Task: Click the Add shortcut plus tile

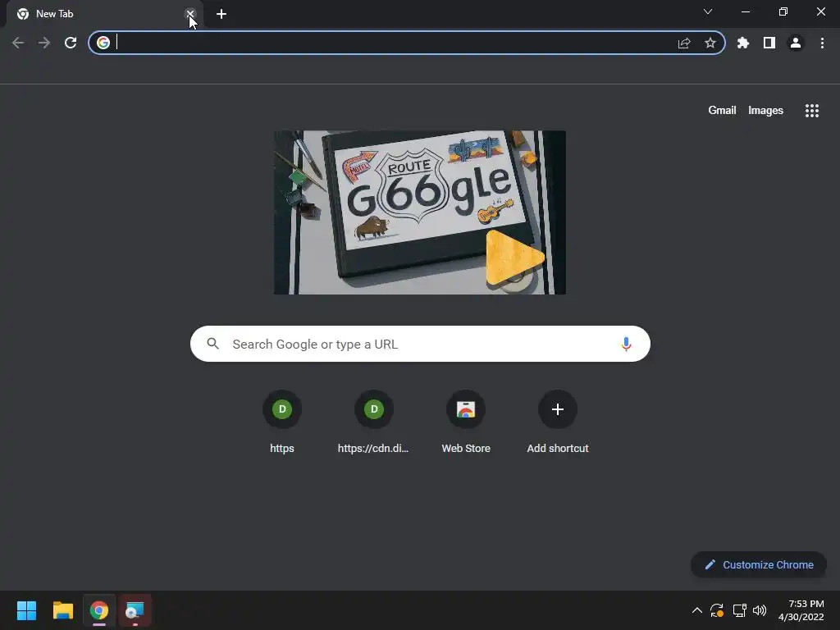Action: point(558,422)
